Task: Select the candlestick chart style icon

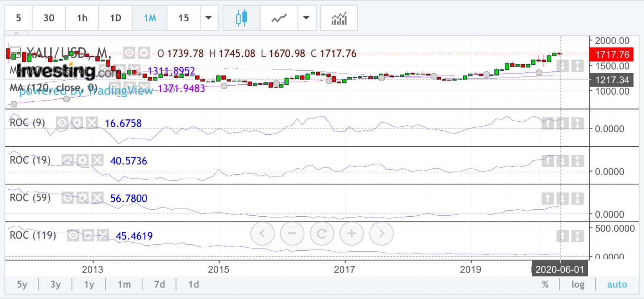Action: [x=242, y=18]
